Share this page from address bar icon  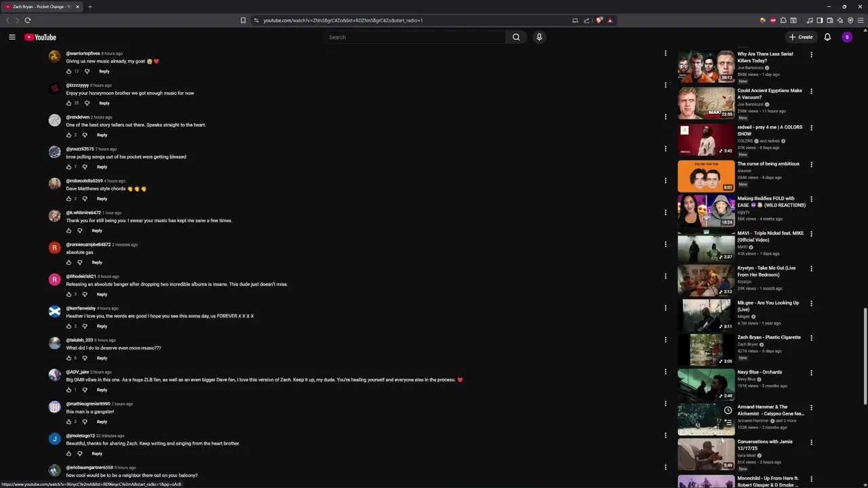pos(587,20)
